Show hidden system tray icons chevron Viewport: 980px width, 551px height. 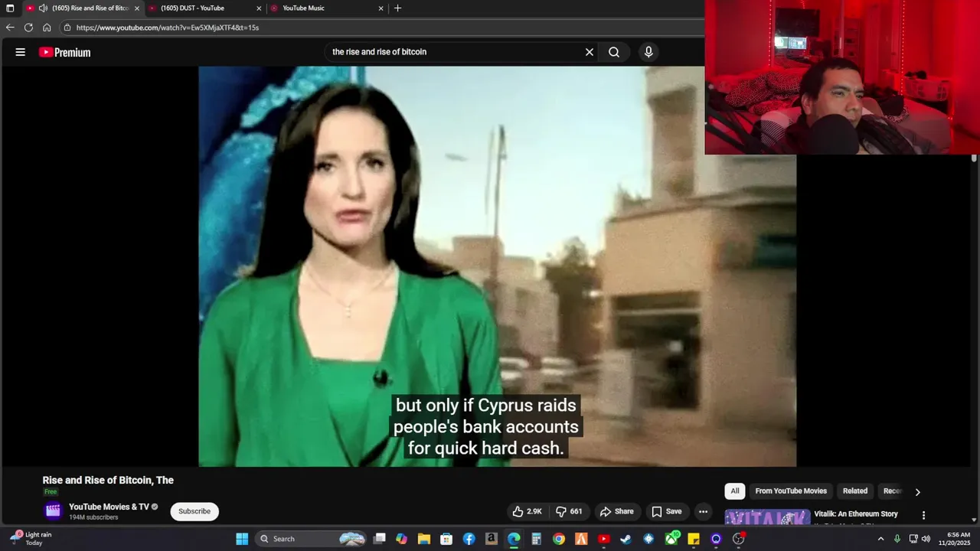tap(880, 539)
